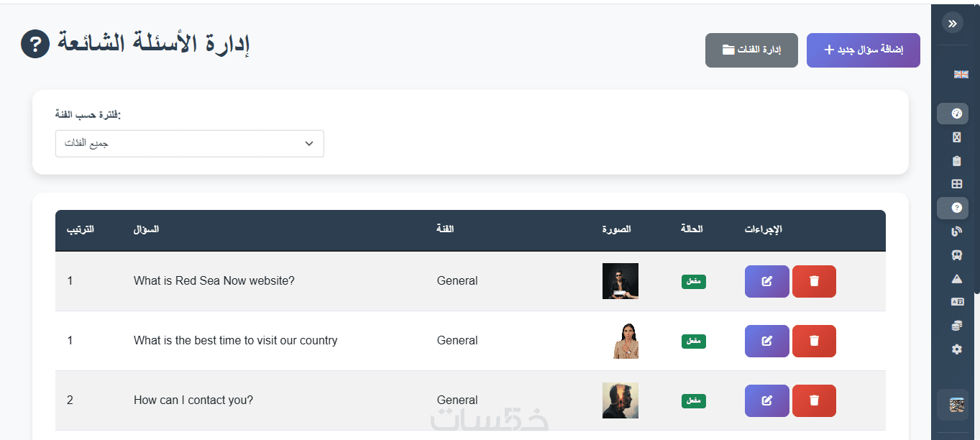The width and height of the screenshot is (980, 440).
Task: Open the bus transport icon in sidebar
Action: tap(956, 255)
